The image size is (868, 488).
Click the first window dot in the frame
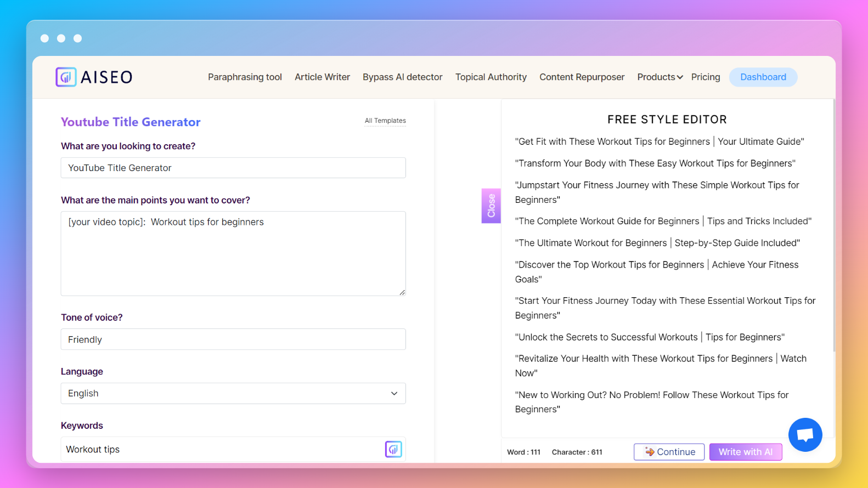coord(45,38)
